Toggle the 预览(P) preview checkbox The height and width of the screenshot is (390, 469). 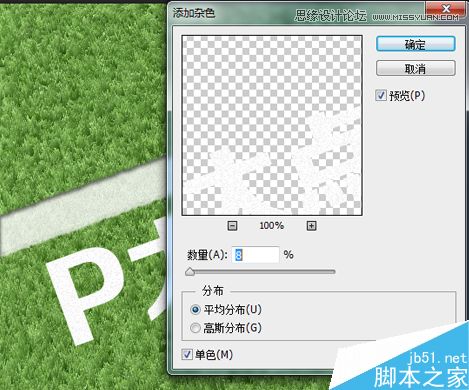tap(381, 96)
